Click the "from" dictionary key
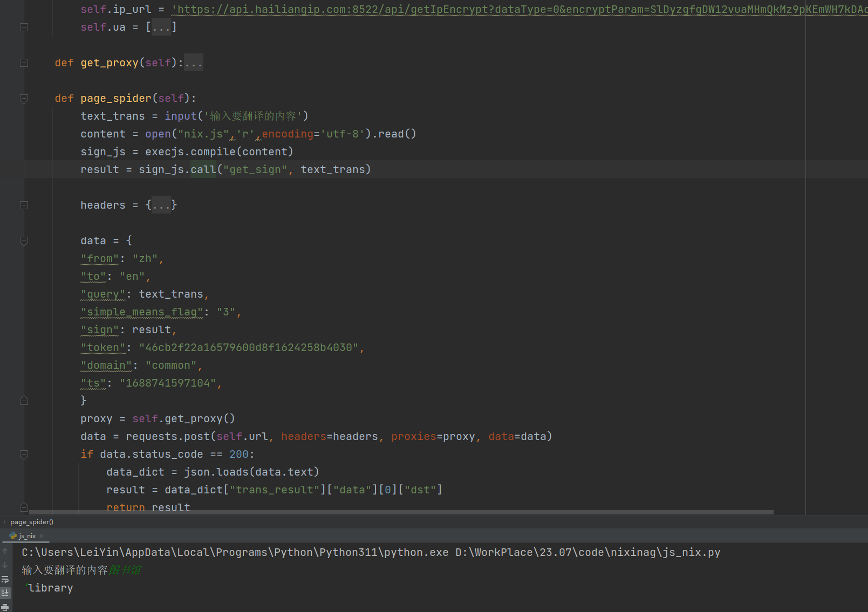The height and width of the screenshot is (612, 868). click(x=100, y=258)
